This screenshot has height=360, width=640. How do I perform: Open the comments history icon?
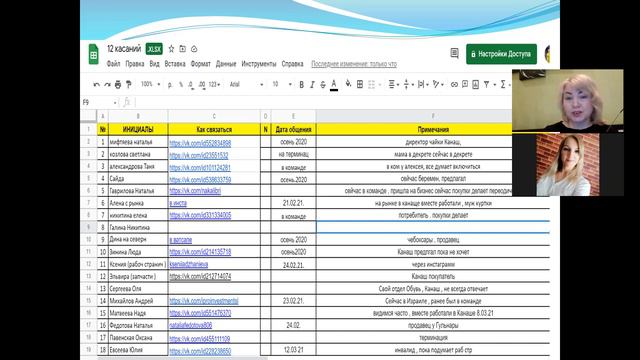point(454,53)
